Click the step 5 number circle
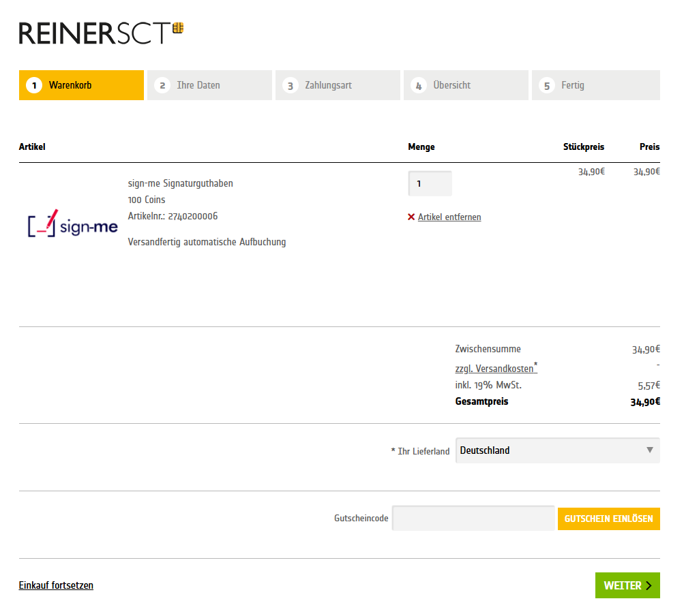Screen dimensions: 684x616 [546, 86]
